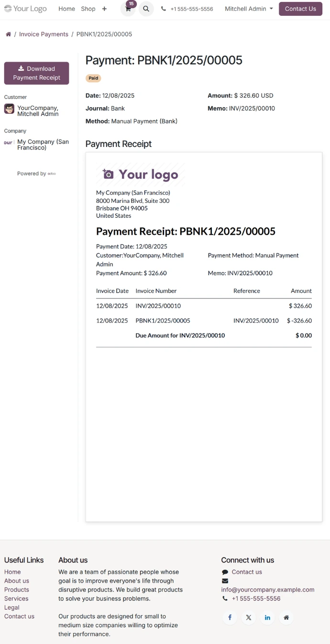
Task: Open the Invoice Payments breadcrumb link
Action: point(44,34)
